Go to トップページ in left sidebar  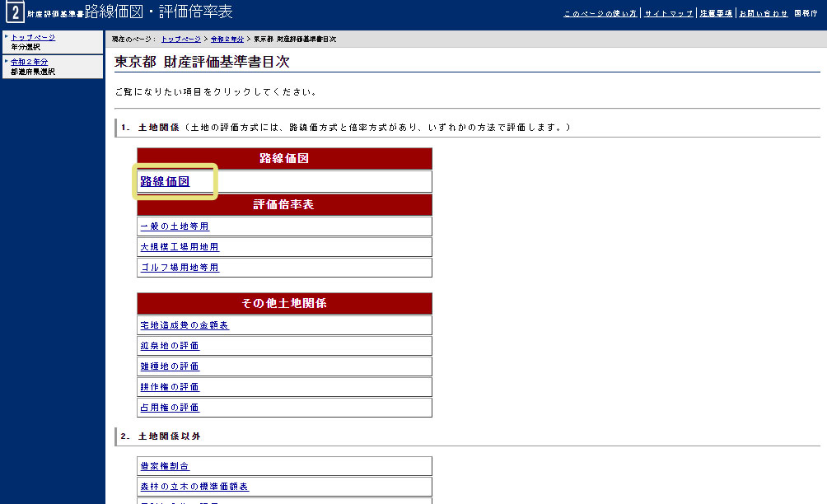(33, 38)
